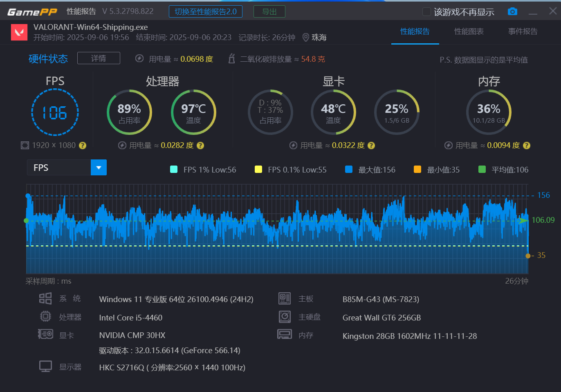This screenshot has height=392, width=561.
Task: Click the GPU power meter icon before 0.0322 度
Action: pos(293,146)
